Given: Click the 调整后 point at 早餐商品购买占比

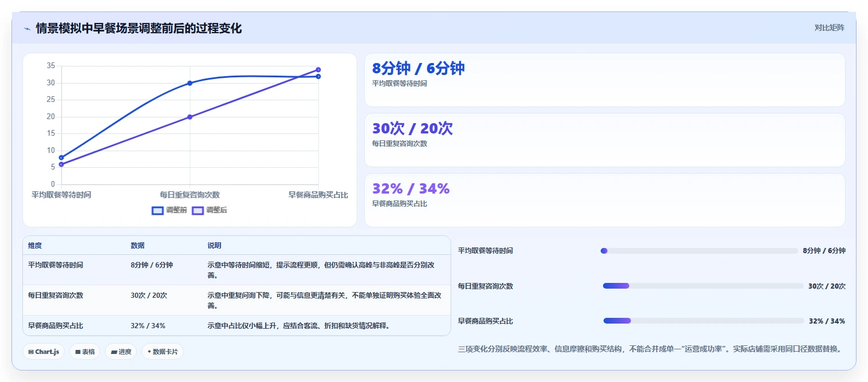Looking at the screenshot, I should [318, 70].
